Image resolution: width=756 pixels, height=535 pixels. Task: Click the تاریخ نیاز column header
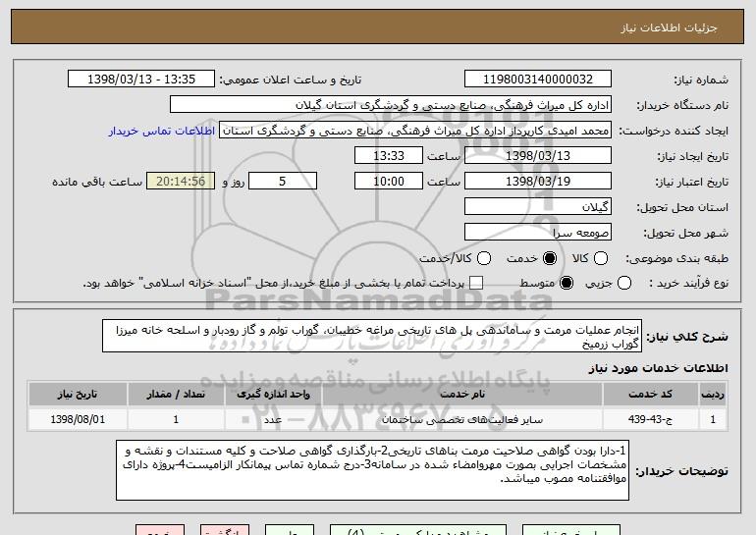click(x=78, y=395)
